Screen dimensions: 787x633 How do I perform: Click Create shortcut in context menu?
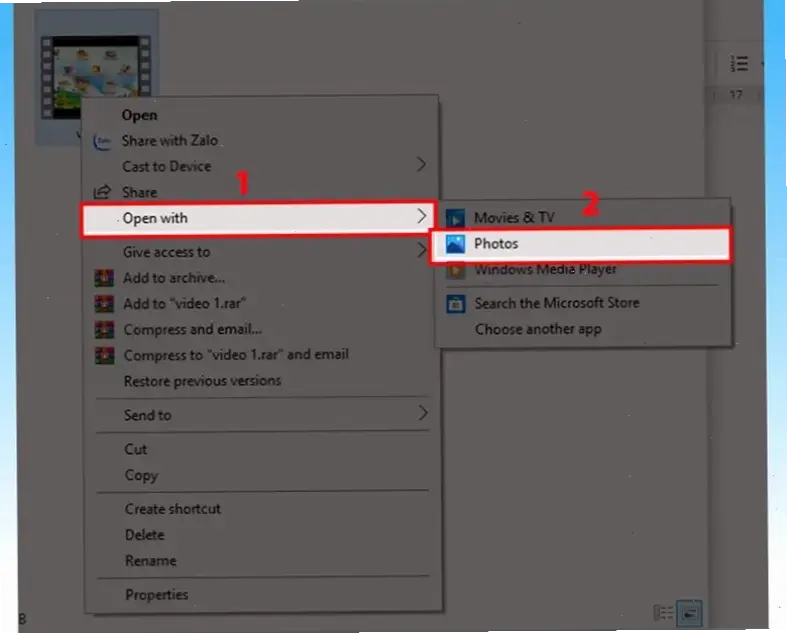[x=172, y=509]
